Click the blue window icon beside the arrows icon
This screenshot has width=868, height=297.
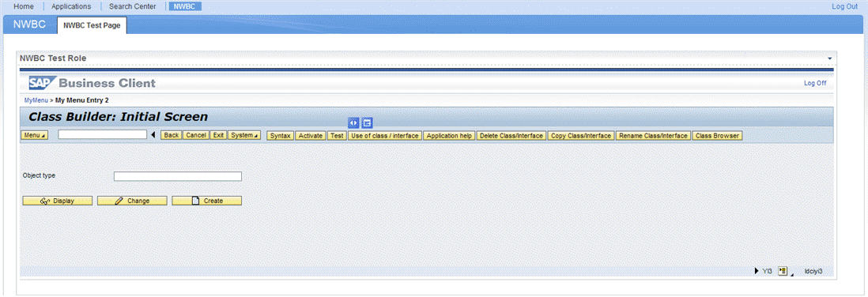pyautogui.click(x=367, y=122)
